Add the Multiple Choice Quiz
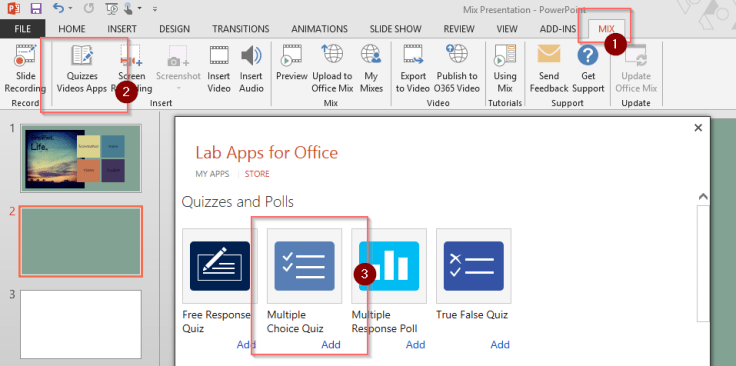This screenshot has height=366, width=736. (x=331, y=345)
